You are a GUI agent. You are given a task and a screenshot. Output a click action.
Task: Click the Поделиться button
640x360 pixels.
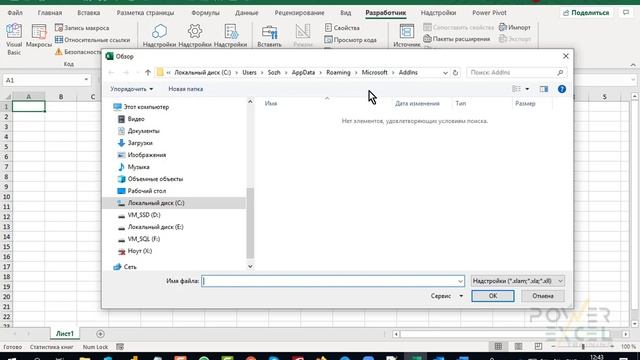[x=586, y=13]
